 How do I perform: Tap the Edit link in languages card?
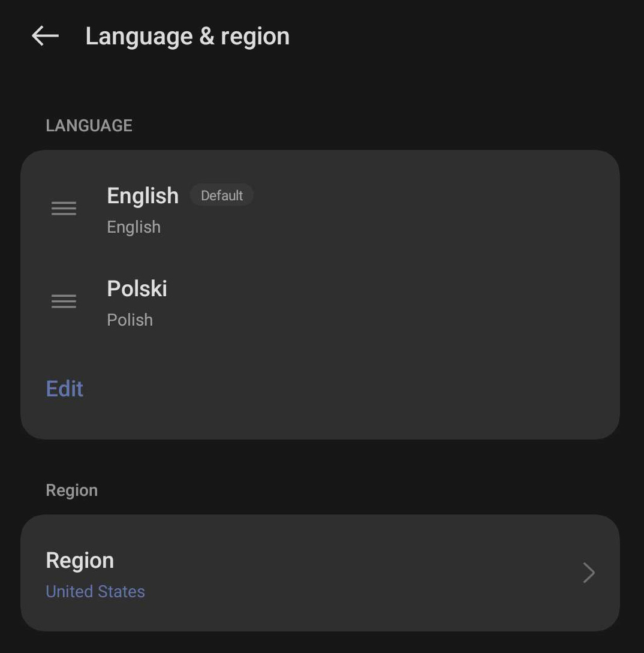tap(65, 389)
